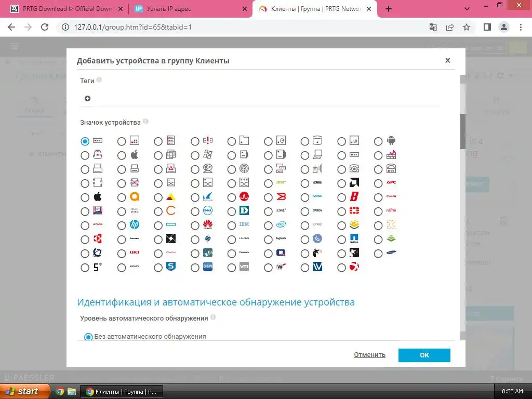Viewport: 532px width, 399px height.
Task: Switch to PRTG Download browser tab
Action: [67, 9]
